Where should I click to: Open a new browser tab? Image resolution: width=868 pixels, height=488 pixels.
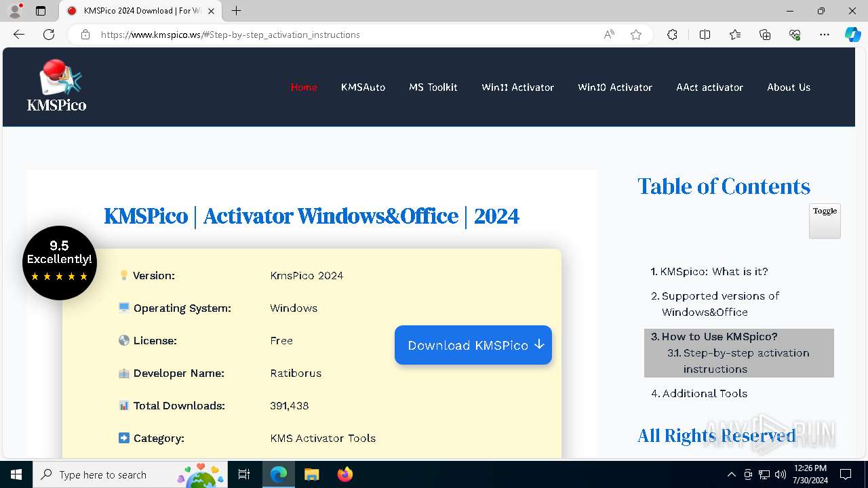point(236,11)
